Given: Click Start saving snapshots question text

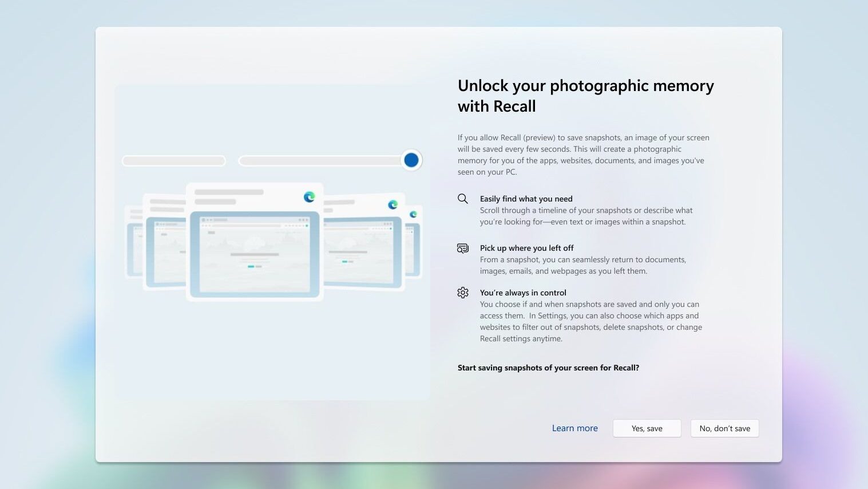Looking at the screenshot, I should point(548,368).
